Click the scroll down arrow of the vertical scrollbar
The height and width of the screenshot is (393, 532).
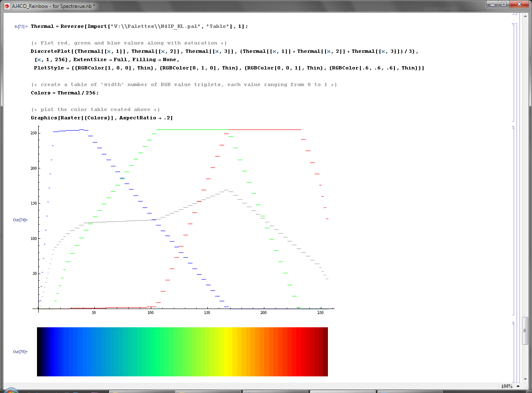point(525,379)
